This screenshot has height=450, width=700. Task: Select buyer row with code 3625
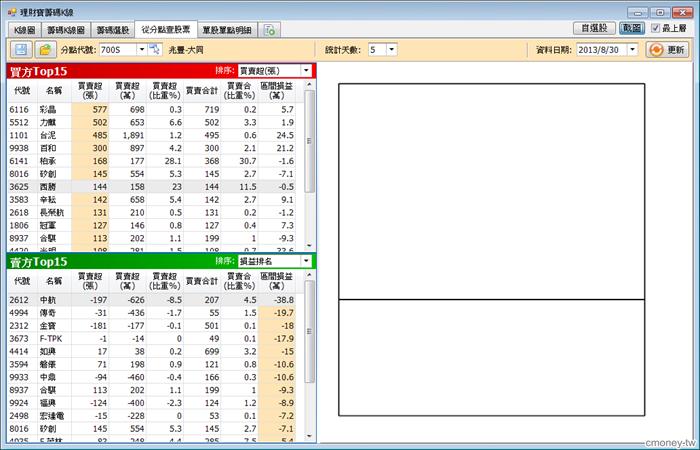pyautogui.click(x=151, y=187)
